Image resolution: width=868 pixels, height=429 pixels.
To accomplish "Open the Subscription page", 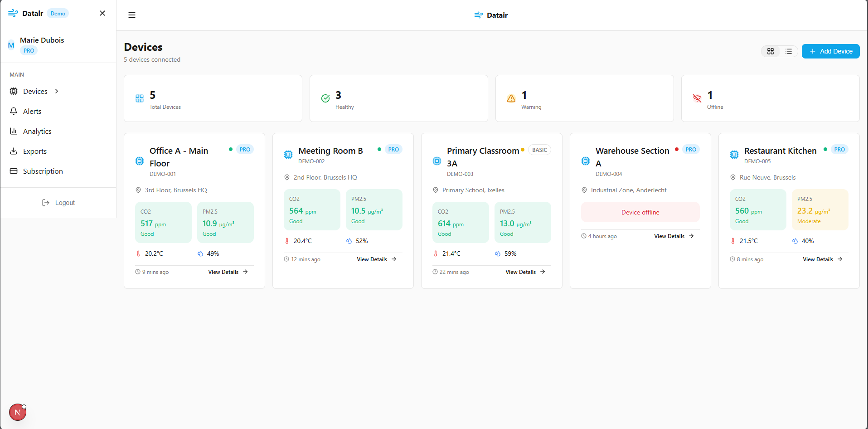I will tap(43, 171).
